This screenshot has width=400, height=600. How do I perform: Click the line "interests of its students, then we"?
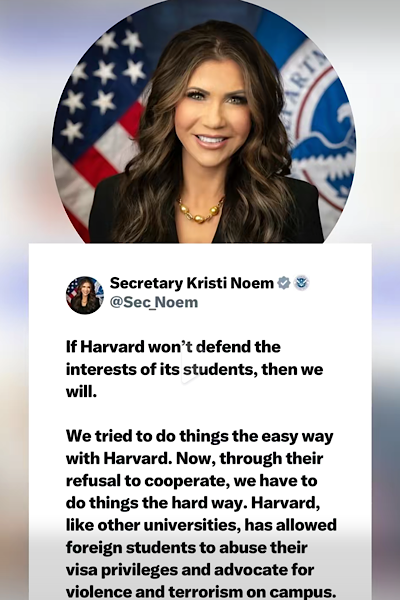(194, 370)
